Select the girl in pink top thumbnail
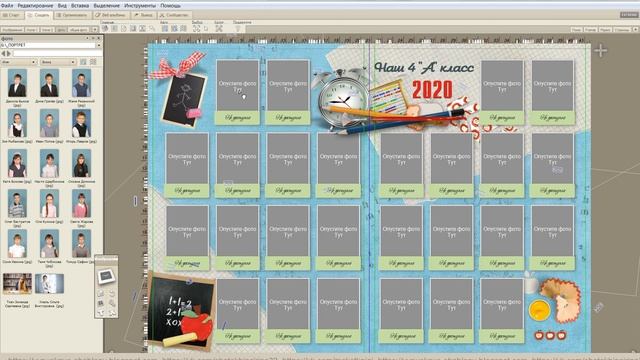640x360 pixels. 81,204
